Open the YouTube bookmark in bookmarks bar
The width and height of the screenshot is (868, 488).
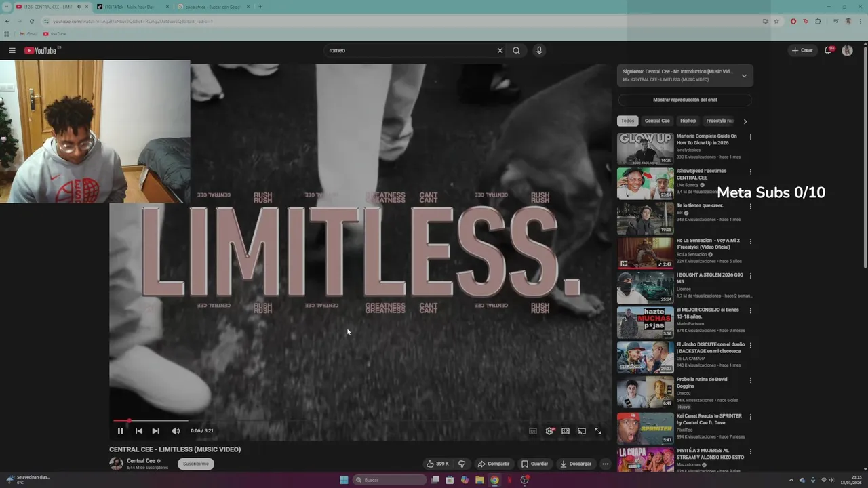pyautogui.click(x=55, y=34)
